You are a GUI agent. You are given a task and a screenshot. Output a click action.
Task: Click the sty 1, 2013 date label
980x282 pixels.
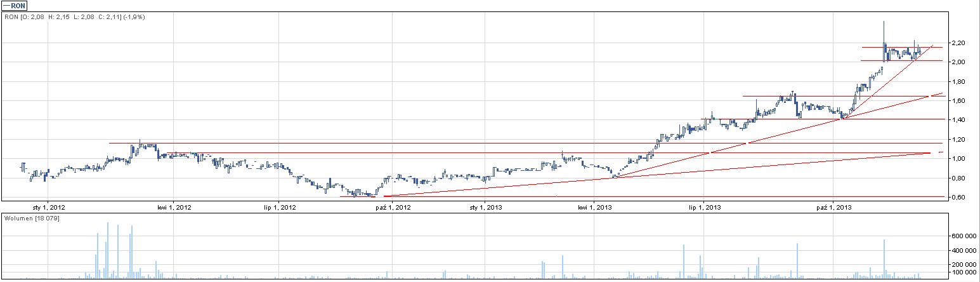click(x=485, y=207)
